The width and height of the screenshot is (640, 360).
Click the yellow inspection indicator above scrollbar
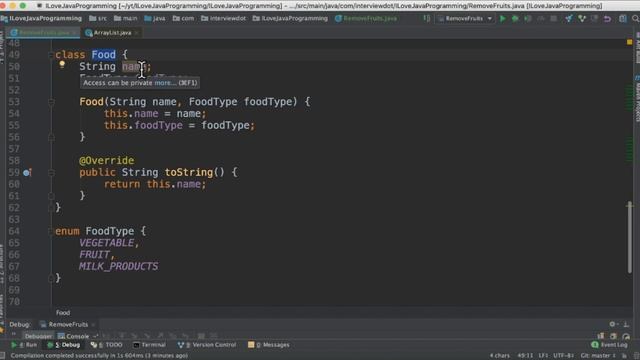point(629,42)
